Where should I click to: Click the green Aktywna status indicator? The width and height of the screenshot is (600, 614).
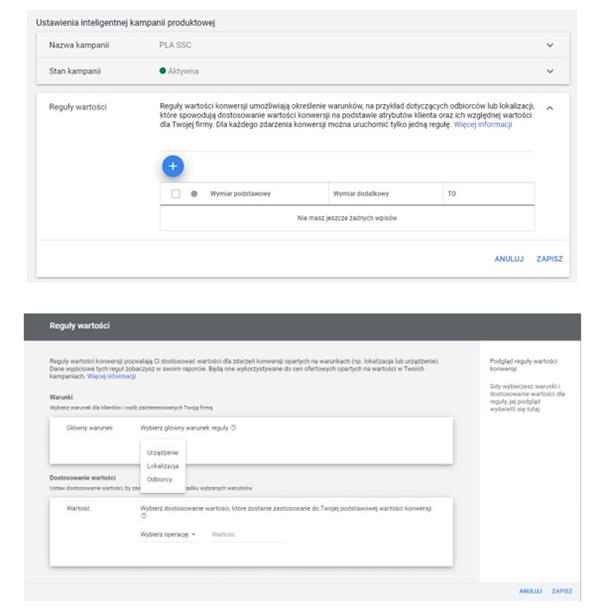pos(163,71)
